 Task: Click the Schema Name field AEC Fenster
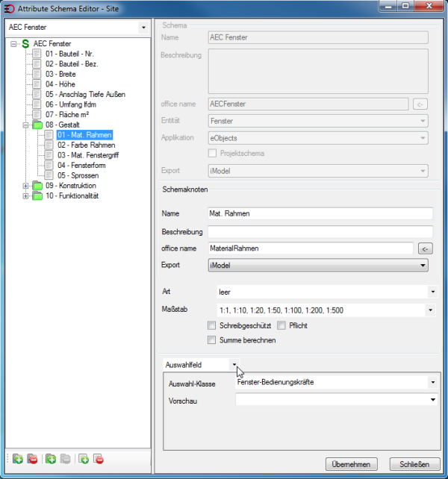[x=318, y=37]
